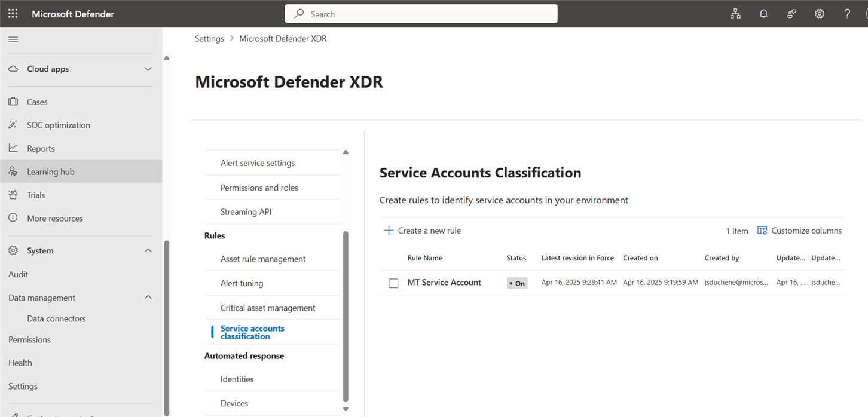Viewport: 868px width, 417px height.
Task: Click the settings list scrollbar thumb
Action: pyautogui.click(x=346, y=317)
